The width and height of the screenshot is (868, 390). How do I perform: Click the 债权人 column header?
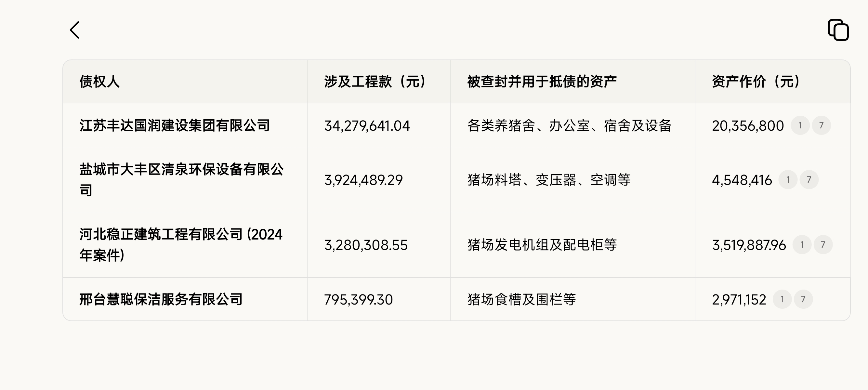[99, 82]
